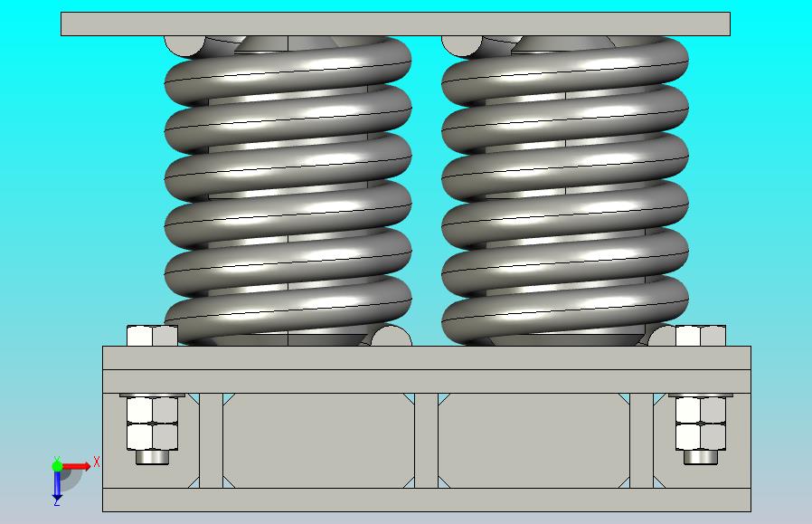Select the left double hex nut under the plate
The width and height of the screenshot is (812, 524).
pos(152,424)
